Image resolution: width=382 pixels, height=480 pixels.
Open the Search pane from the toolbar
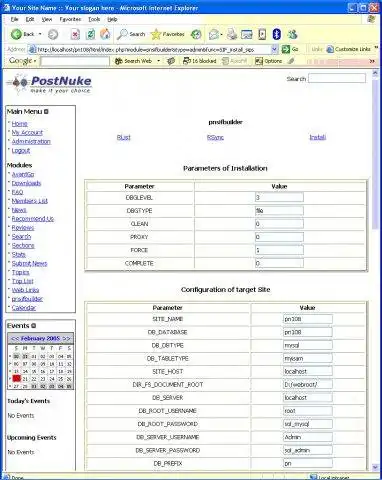coord(131,34)
